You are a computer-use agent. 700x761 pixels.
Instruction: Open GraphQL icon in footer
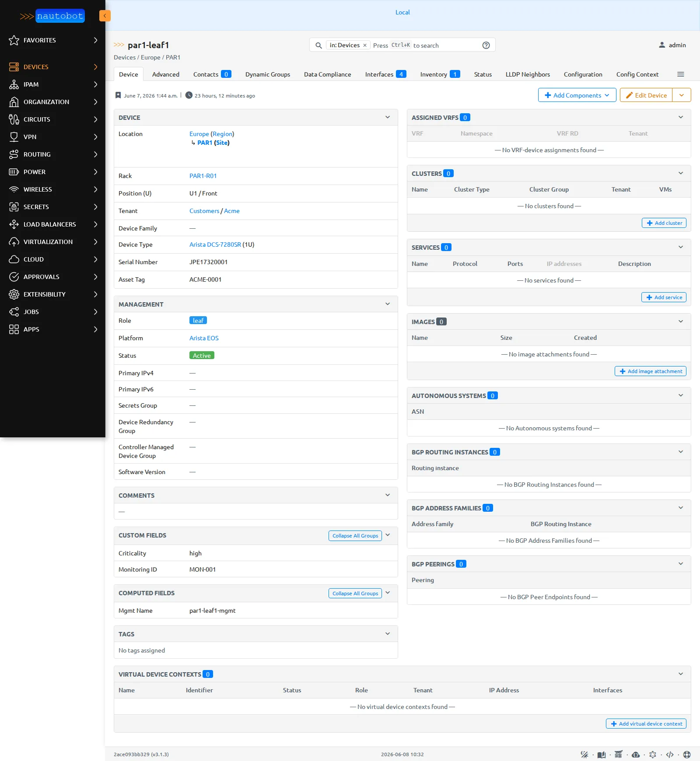point(653,754)
